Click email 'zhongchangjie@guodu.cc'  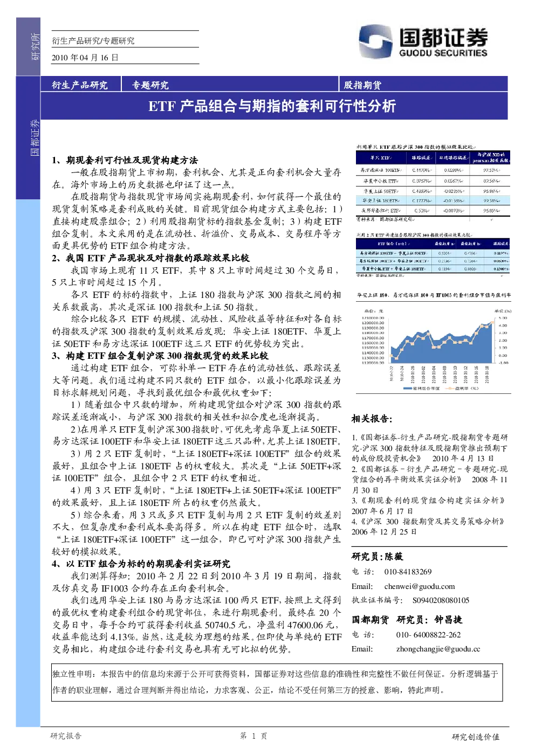[x=438, y=649]
